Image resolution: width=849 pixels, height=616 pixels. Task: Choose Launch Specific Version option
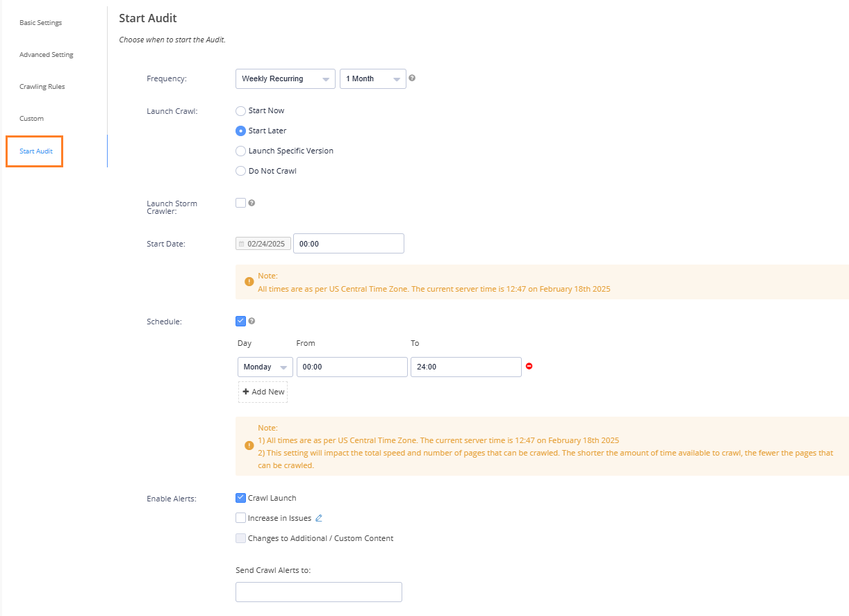(241, 151)
